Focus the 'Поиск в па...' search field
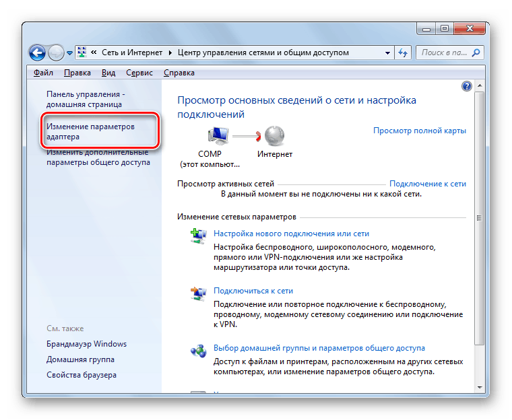 450,53
